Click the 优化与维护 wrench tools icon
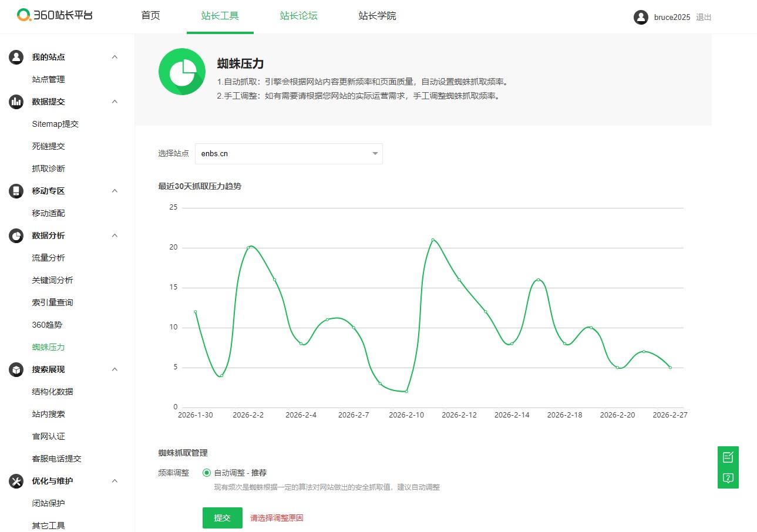This screenshot has height=532, width=757. coord(16,481)
